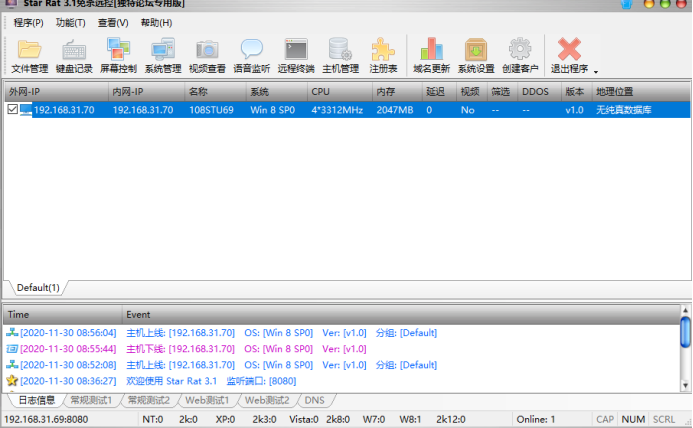Start the 语音监听 voice monitor tool

click(x=251, y=56)
